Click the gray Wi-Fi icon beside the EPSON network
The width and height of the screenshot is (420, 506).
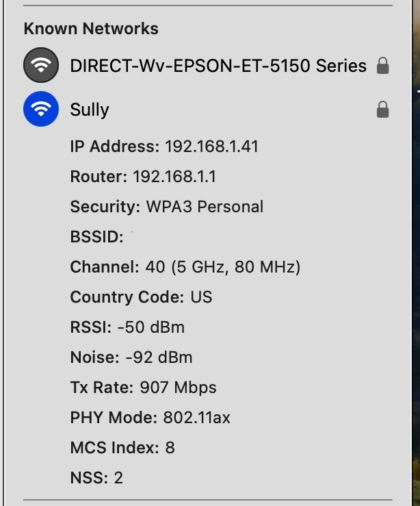[x=41, y=66]
